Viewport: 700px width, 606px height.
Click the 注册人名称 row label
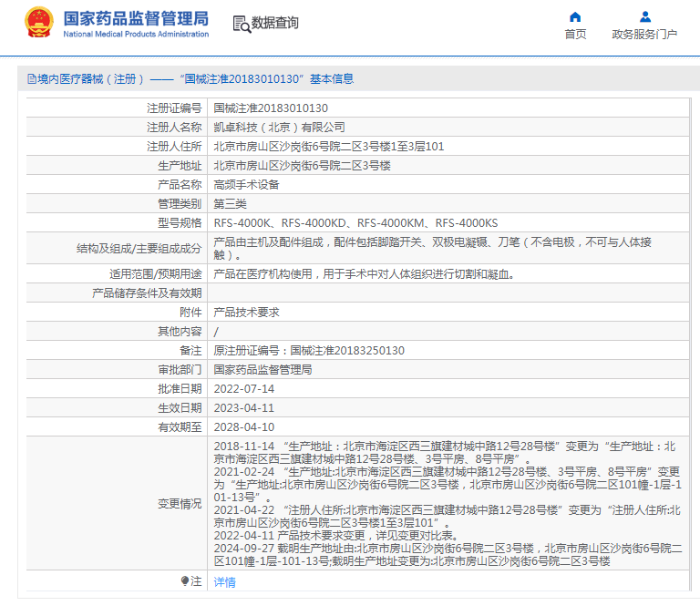click(174, 128)
